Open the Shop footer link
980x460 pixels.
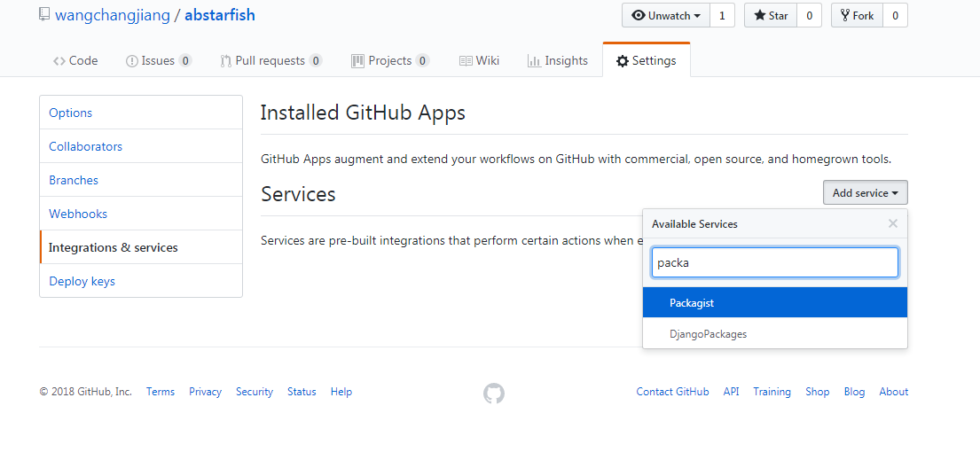tap(818, 392)
